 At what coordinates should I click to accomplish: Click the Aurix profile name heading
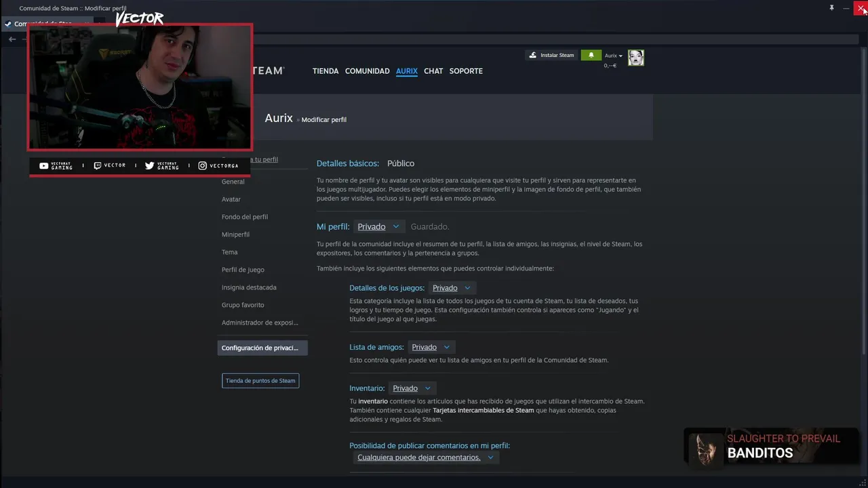(279, 118)
